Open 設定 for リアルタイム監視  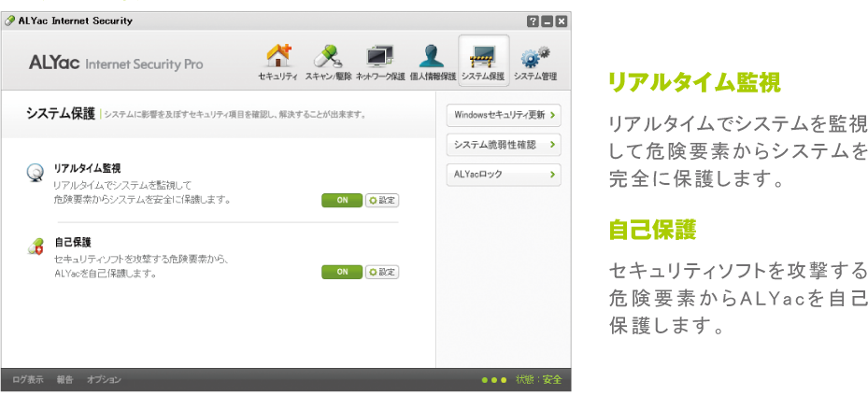click(382, 200)
